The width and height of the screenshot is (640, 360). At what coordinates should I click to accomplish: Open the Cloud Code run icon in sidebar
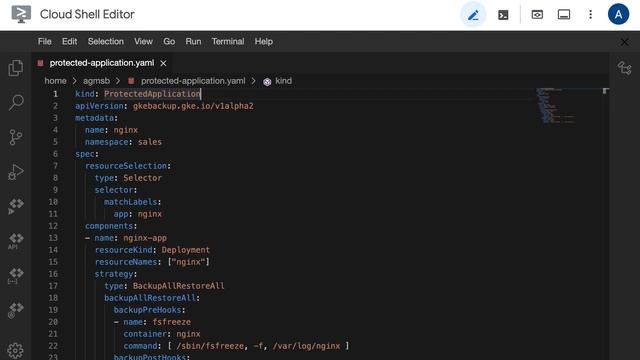tap(16, 207)
